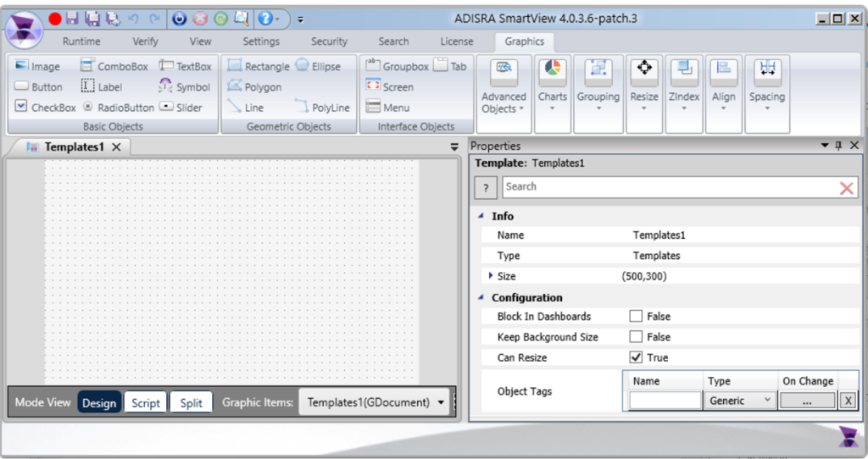This screenshot has width=868, height=459.
Task: Switch to the Settings ribbon tab
Action: (x=261, y=41)
